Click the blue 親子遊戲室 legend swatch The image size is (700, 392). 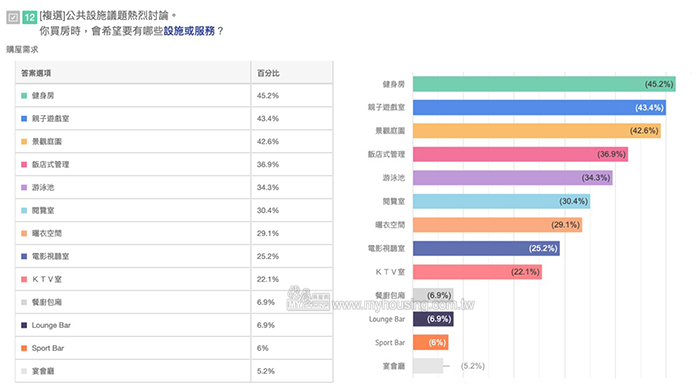click(x=24, y=119)
